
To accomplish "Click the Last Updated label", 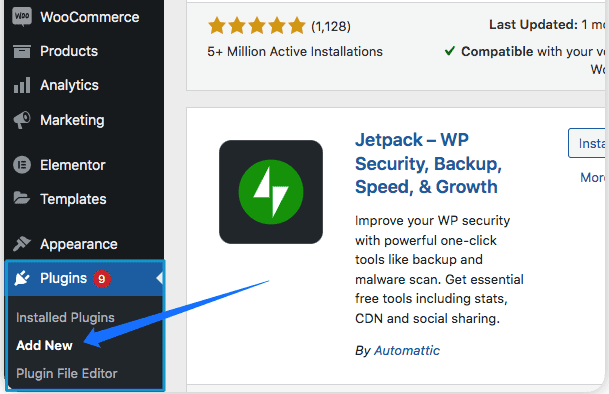I will [x=533, y=24].
